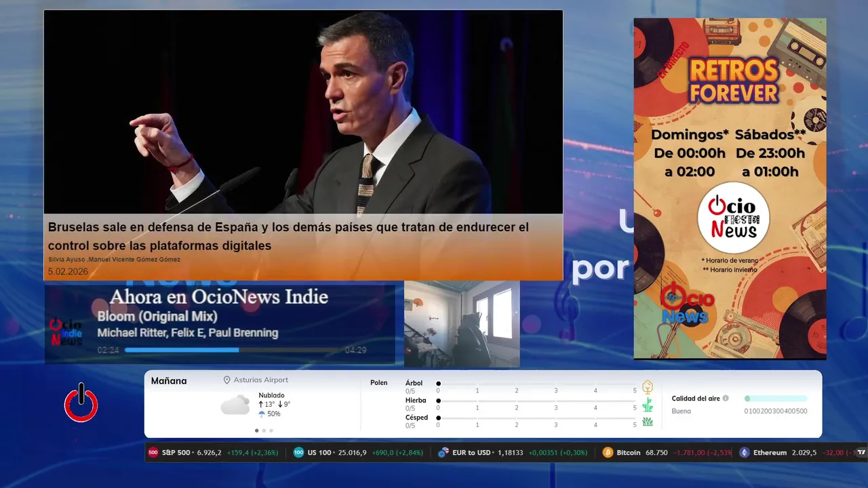This screenshot has width=868, height=488.
Task: Click the umbrella rain probability icon
Action: pyautogui.click(x=262, y=414)
